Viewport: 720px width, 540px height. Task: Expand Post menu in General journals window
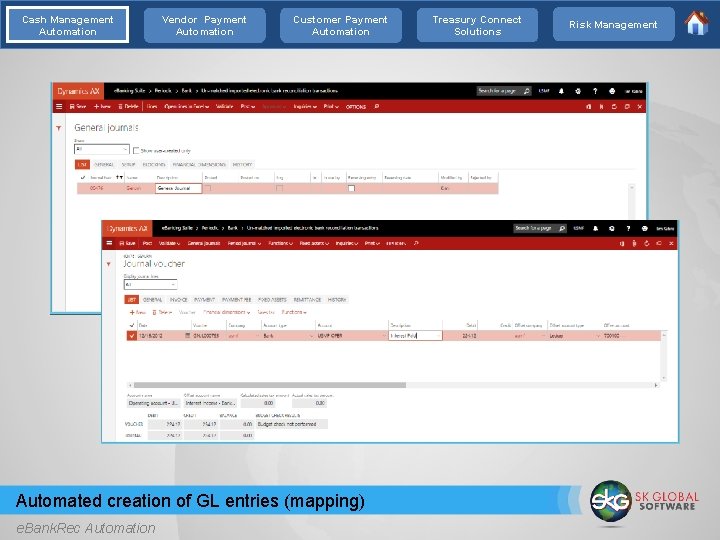click(248, 107)
